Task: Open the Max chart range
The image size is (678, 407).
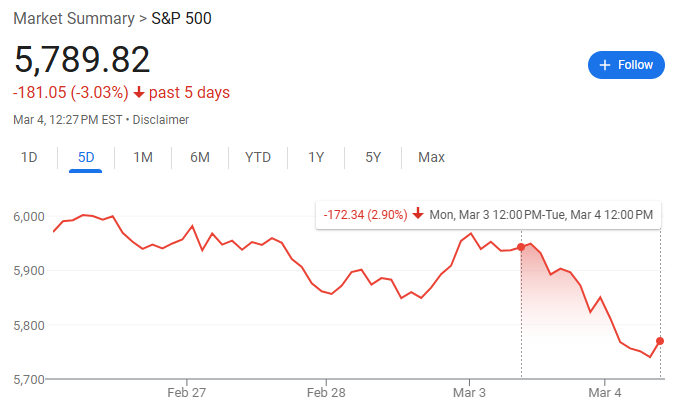Action: click(431, 157)
